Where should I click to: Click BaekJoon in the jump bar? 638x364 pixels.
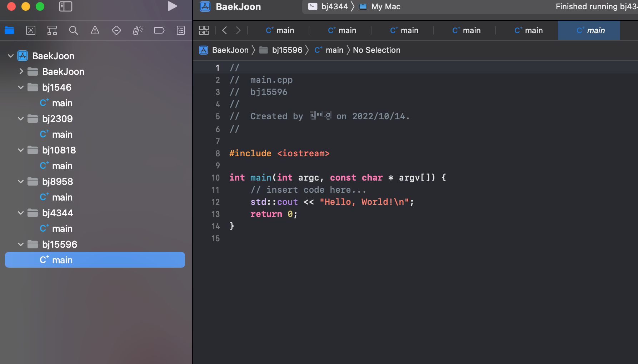[224, 50]
